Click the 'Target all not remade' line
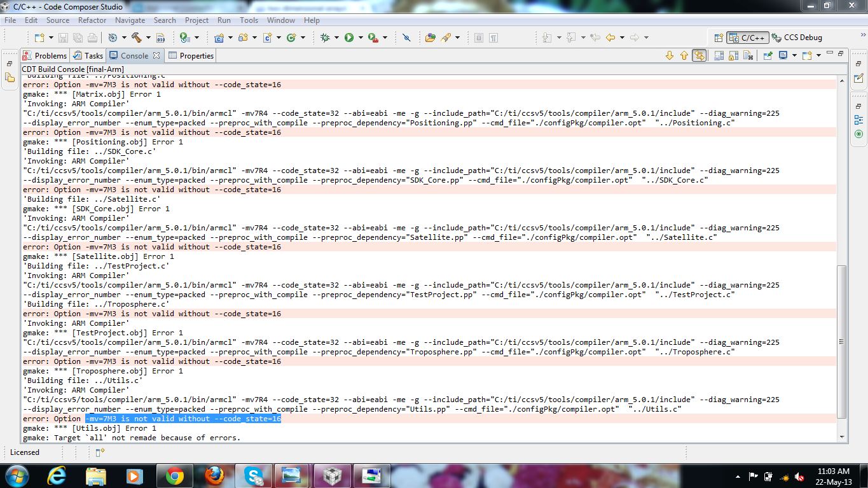 pos(132,438)
